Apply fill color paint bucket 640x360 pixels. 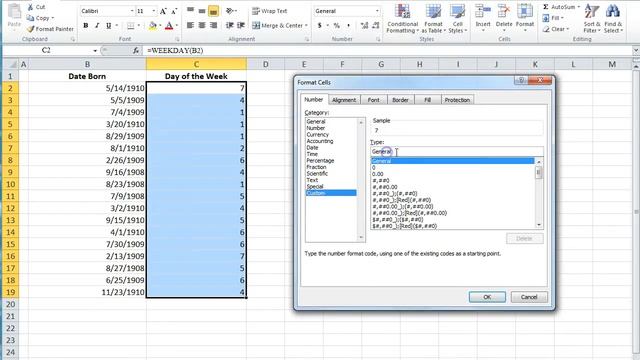[x=153, y=26]
